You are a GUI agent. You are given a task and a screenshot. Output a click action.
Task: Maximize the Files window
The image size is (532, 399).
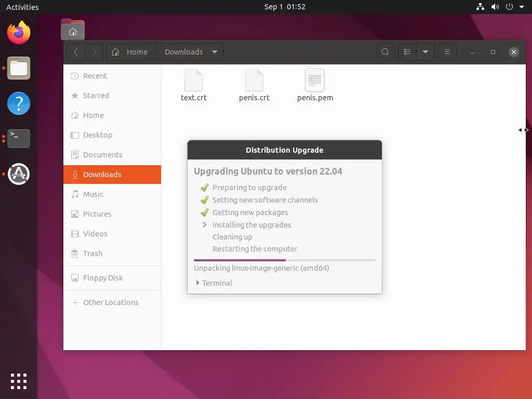493,52
